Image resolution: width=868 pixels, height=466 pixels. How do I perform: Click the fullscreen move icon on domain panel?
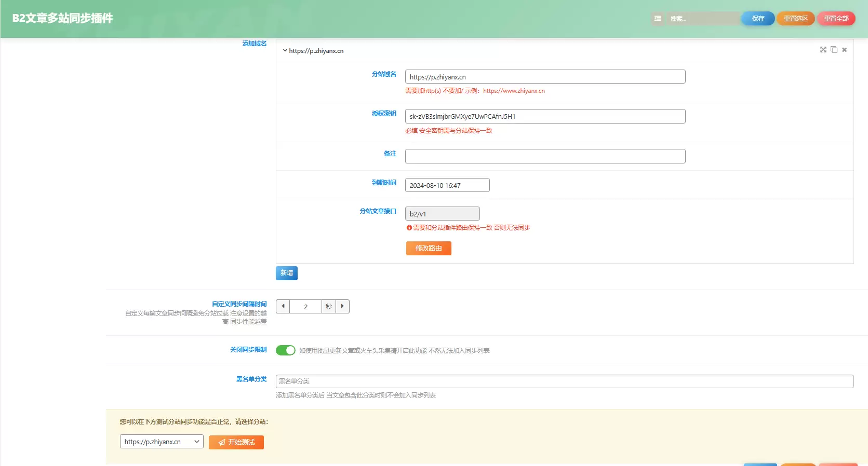[x=823, y=50]
